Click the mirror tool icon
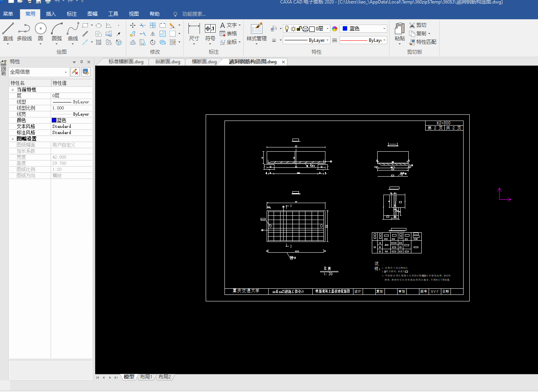 pos(153,34)
